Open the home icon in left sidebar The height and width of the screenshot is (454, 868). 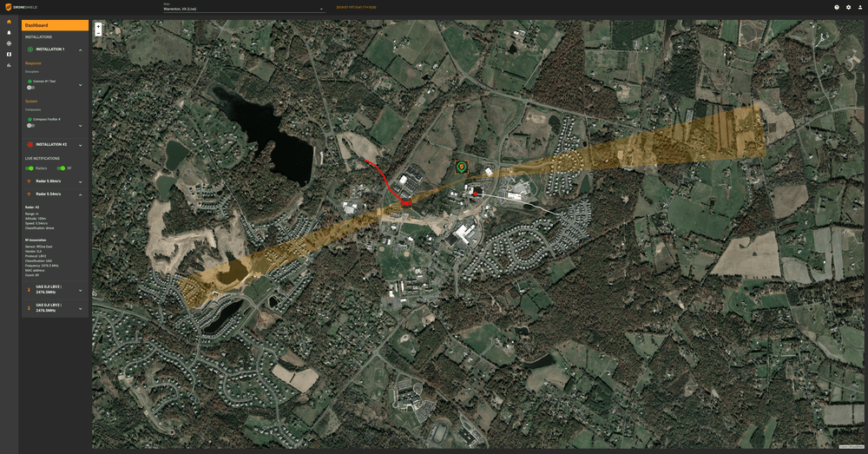point(9,22)
